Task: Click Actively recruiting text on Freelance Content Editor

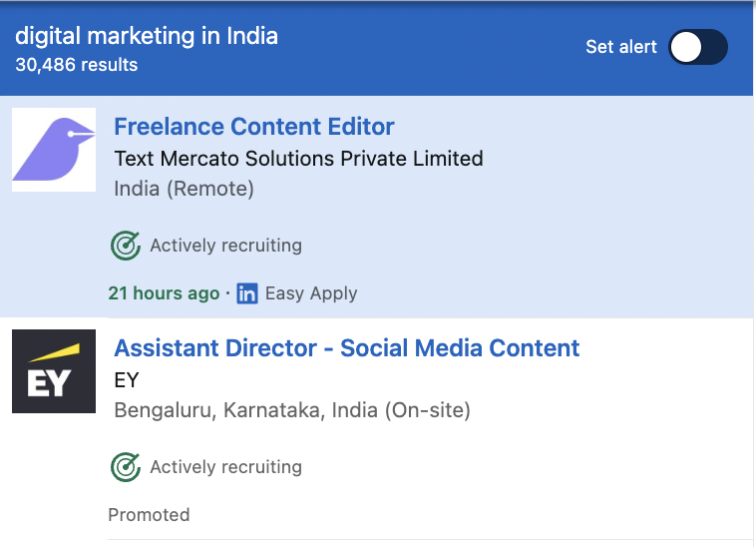Action: click(225, 246)
